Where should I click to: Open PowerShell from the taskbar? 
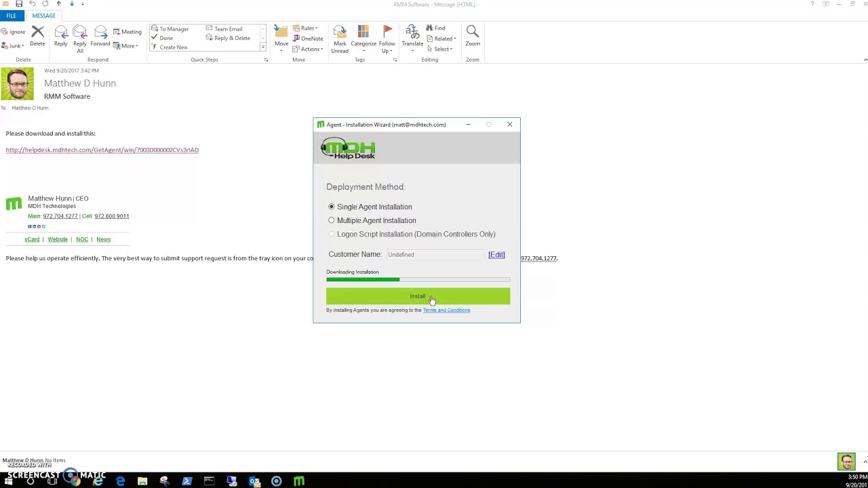tap(187, 481)
